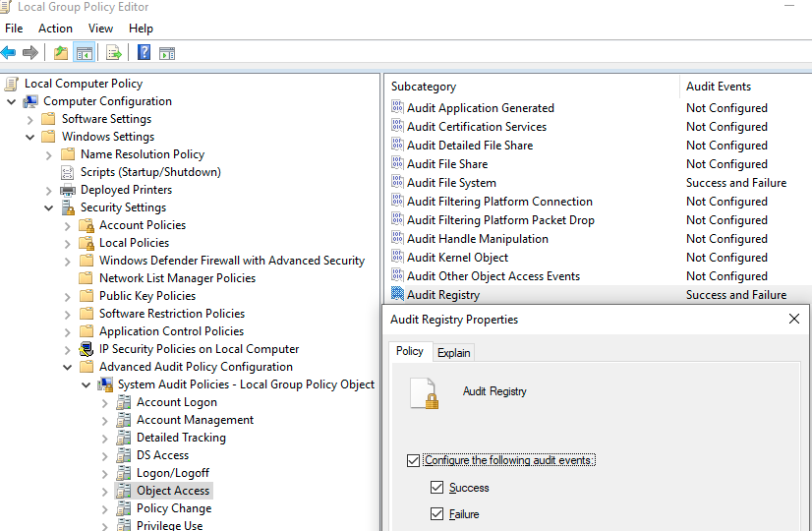The width and height of the screenshot is (812, 531).
Task: Select Software Restriction Policies folder
Action: point(172,314)
